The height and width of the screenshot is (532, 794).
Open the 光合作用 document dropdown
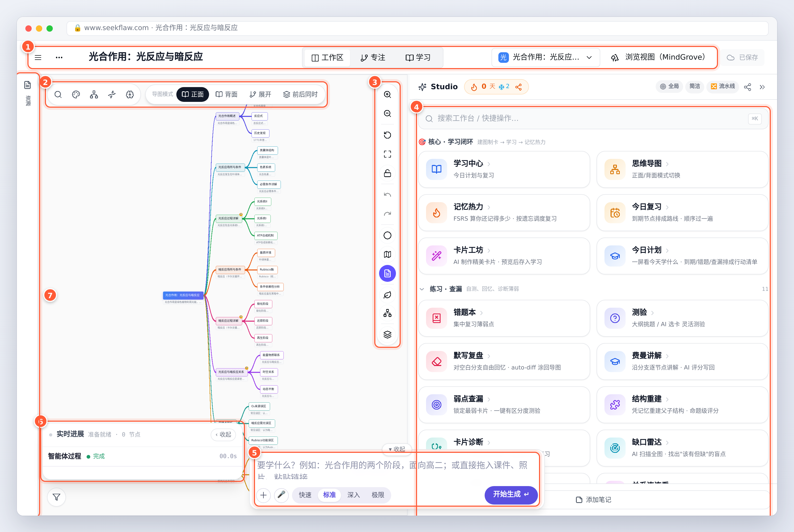[x=546, y=57]
